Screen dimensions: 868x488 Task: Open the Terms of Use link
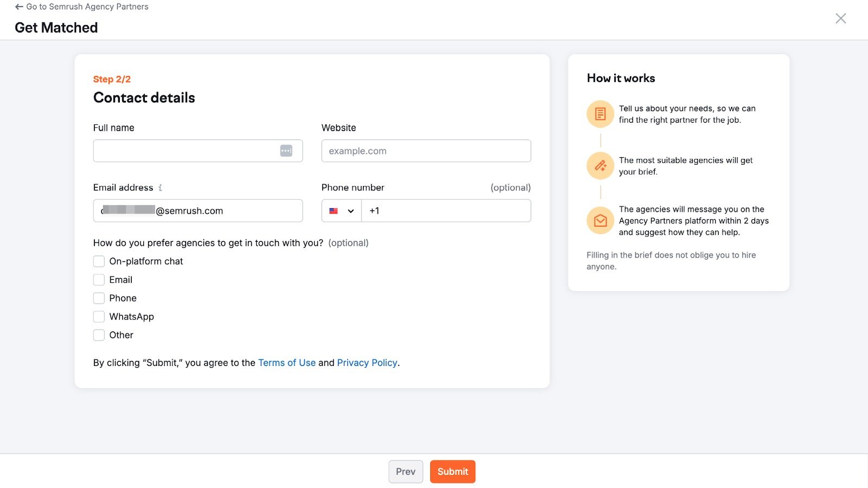[287, 362]
